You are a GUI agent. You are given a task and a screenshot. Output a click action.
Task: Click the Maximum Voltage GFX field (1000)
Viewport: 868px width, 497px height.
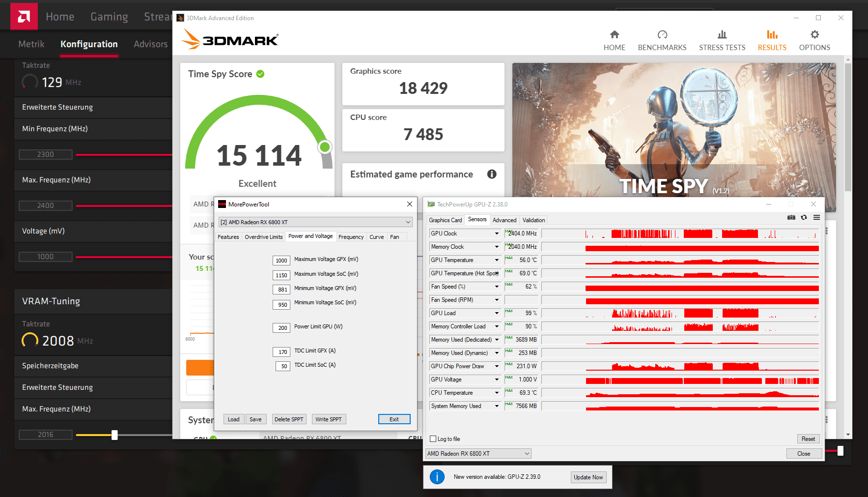coord(281,261)
